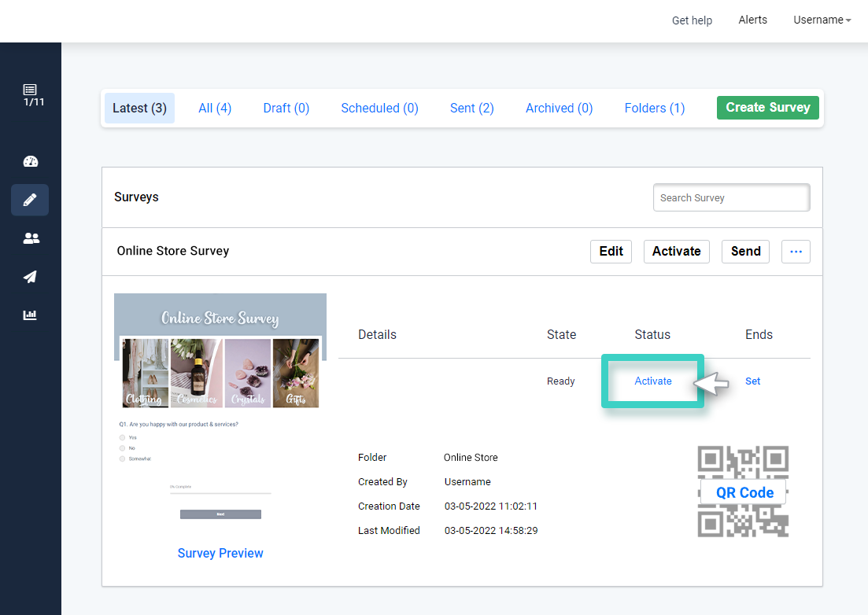Switch to the All (4) tab

[x=215, y=108]
